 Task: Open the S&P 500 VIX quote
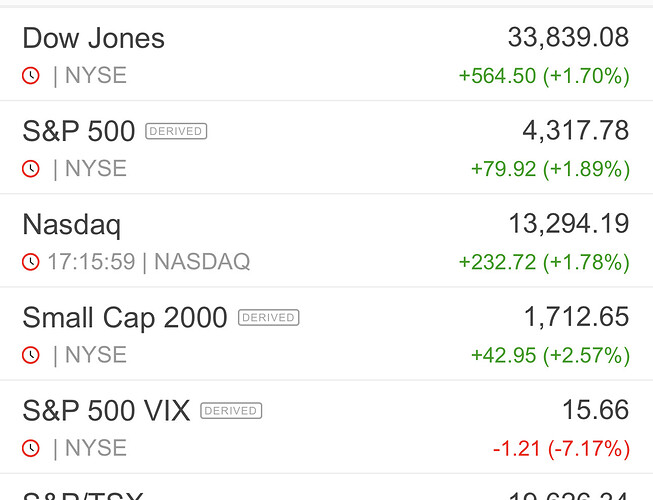(106, 411)
